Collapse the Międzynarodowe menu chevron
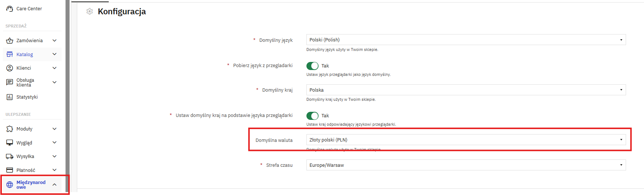This screenshot has width=644, height=195. coord(55,185)
